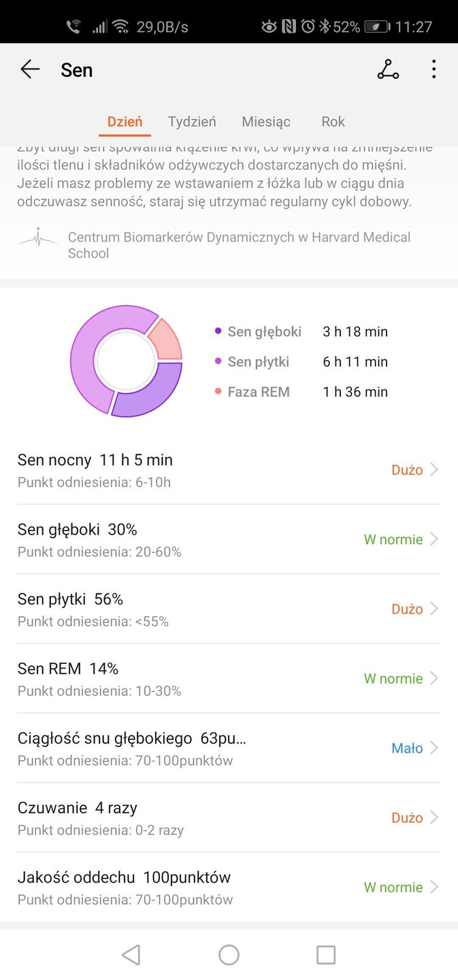Open the share data icon
This screenshot has width=458, height=980.
point(388,69)
